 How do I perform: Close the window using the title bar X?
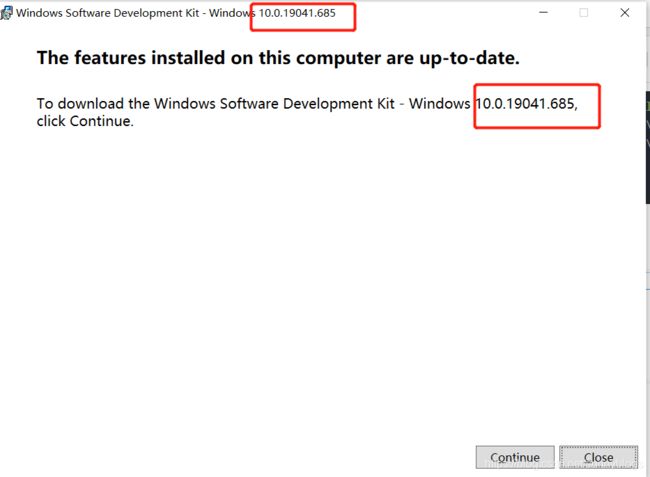click(625, 12)
